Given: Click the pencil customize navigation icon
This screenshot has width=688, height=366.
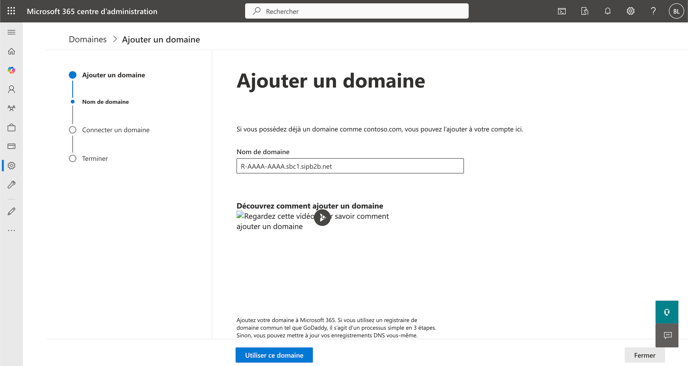Looking at the screenshot, I should point(11,212).
